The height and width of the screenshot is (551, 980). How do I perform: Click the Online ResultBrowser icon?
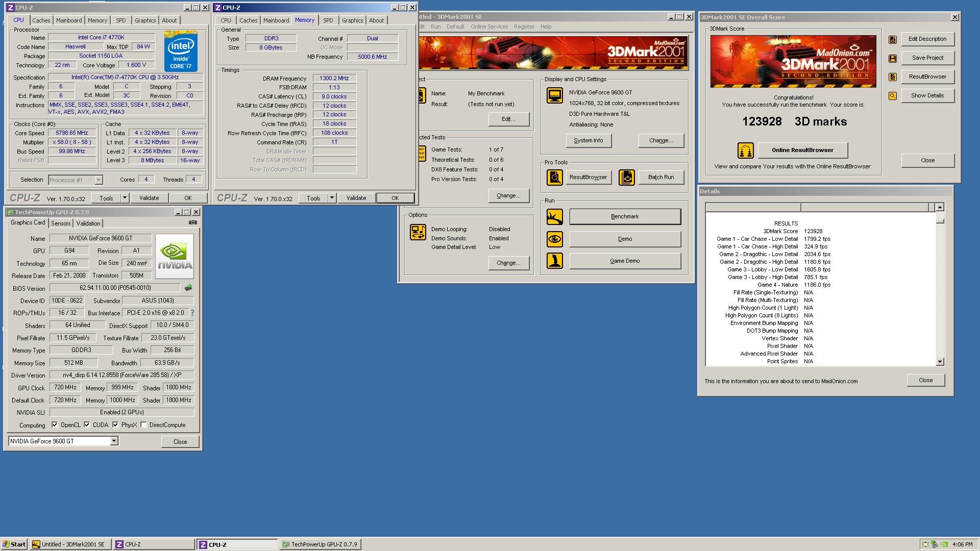(746, 151)
